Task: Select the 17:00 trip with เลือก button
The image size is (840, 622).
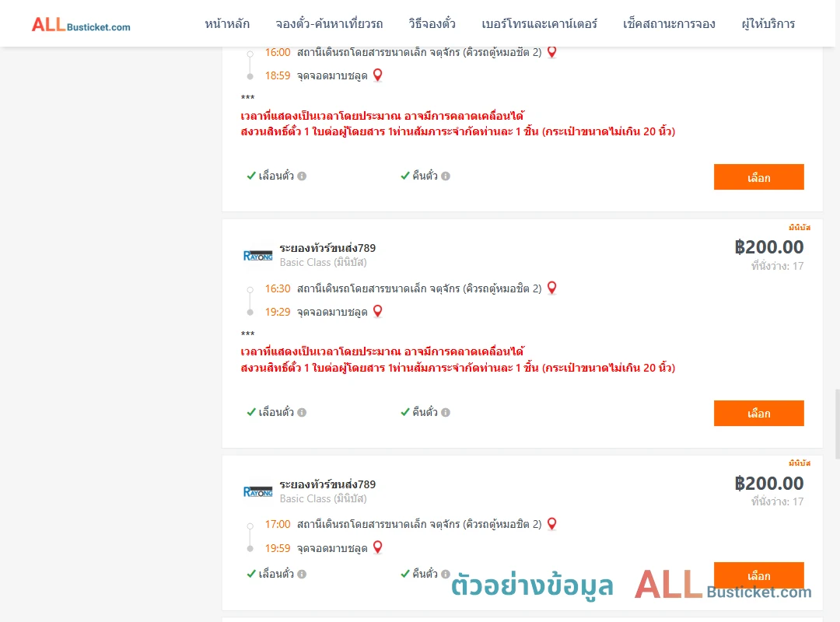Action: click(758, 575)
